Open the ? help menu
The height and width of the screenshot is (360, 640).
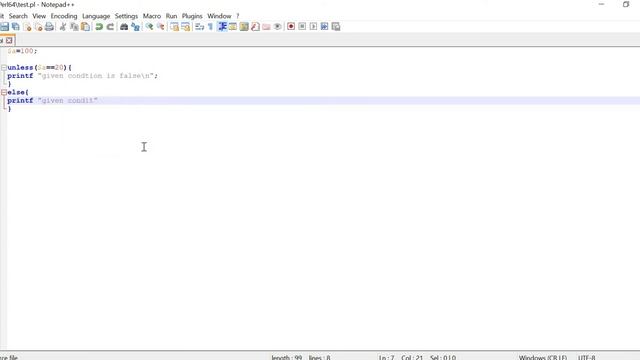238,16
